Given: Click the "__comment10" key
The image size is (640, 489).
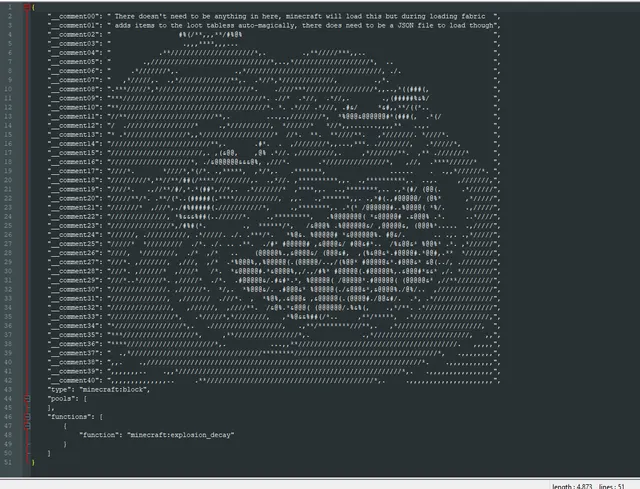Looking at the screenshot, I should tap(73, 107).
